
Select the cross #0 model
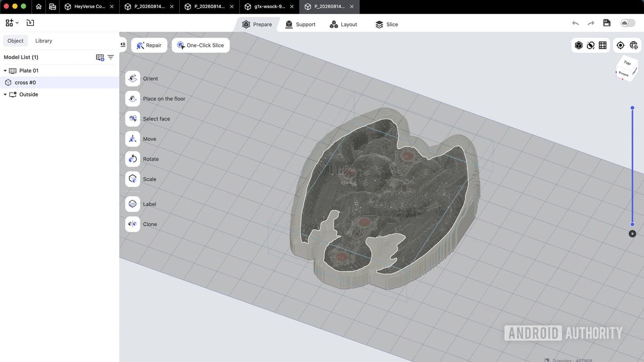point(60,82)
